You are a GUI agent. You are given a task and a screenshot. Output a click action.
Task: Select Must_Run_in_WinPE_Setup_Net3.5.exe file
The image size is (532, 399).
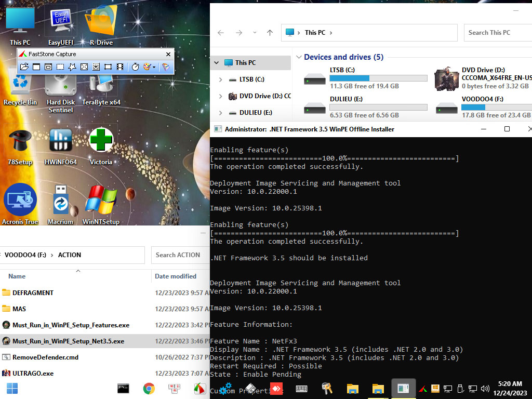pos(105,341)
